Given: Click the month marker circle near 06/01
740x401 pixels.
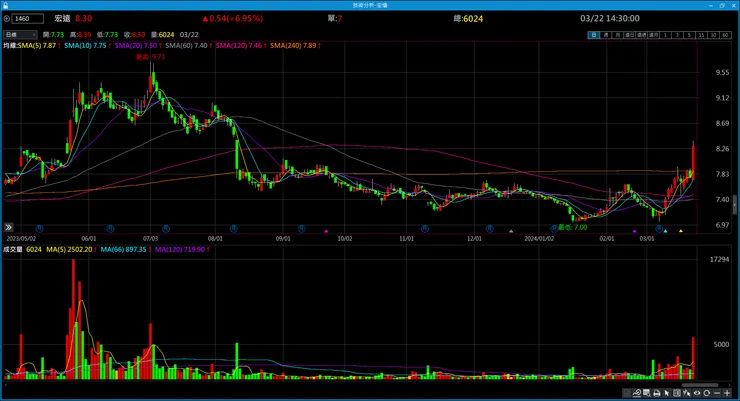Looking at the screenshot, I should tap(110, 228).
